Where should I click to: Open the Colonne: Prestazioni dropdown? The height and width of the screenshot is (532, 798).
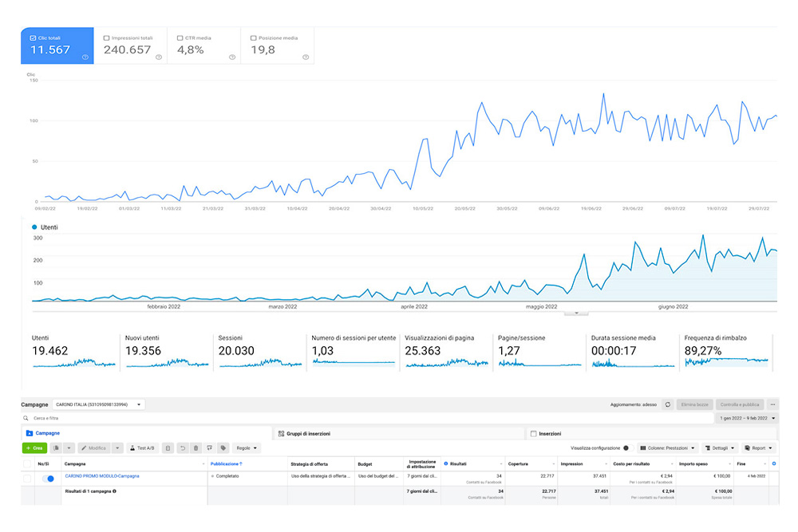point(667,448)
